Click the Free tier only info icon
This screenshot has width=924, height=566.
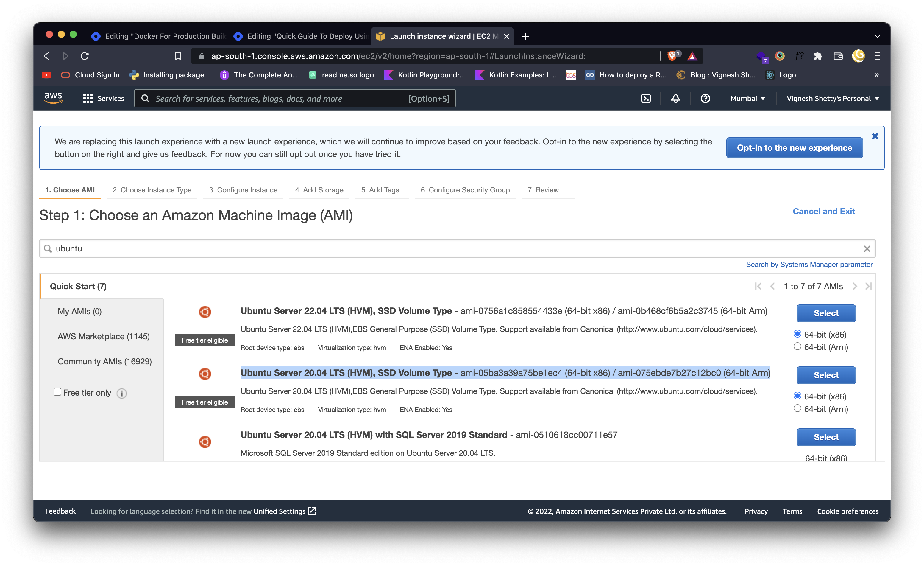pos(121,393)
